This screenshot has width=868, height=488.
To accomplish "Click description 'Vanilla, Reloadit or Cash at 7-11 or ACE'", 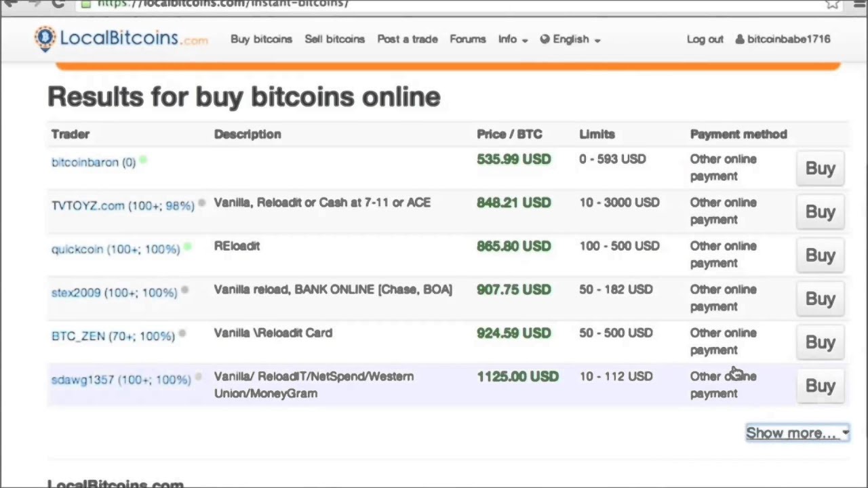I will pyautogui.click(x=322, y=203).
